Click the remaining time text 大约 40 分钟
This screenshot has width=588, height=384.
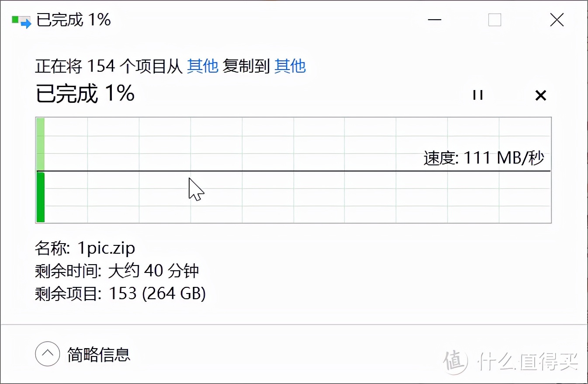153,271
